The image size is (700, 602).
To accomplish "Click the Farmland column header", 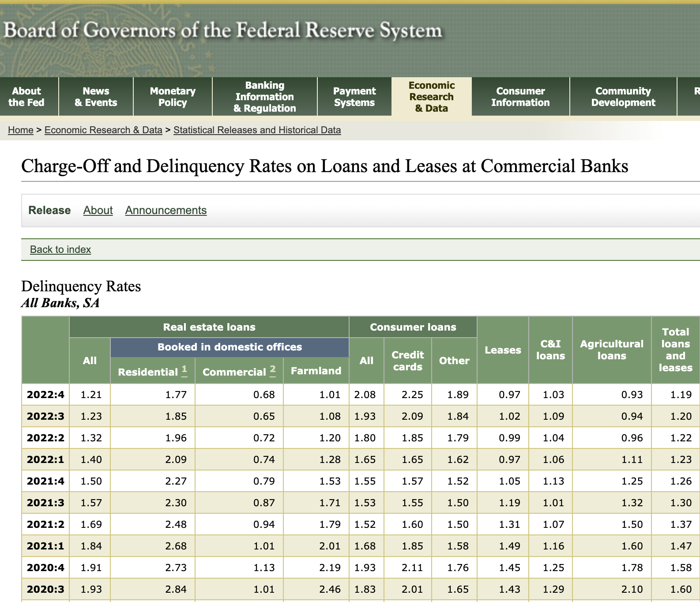I will pos(316,371).
